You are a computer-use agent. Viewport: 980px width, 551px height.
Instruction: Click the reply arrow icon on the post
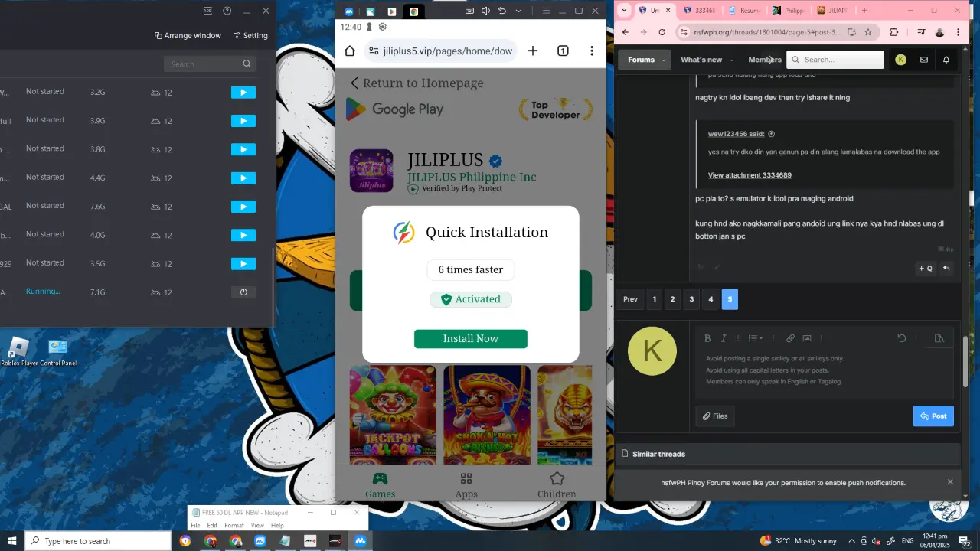point(946,268)
